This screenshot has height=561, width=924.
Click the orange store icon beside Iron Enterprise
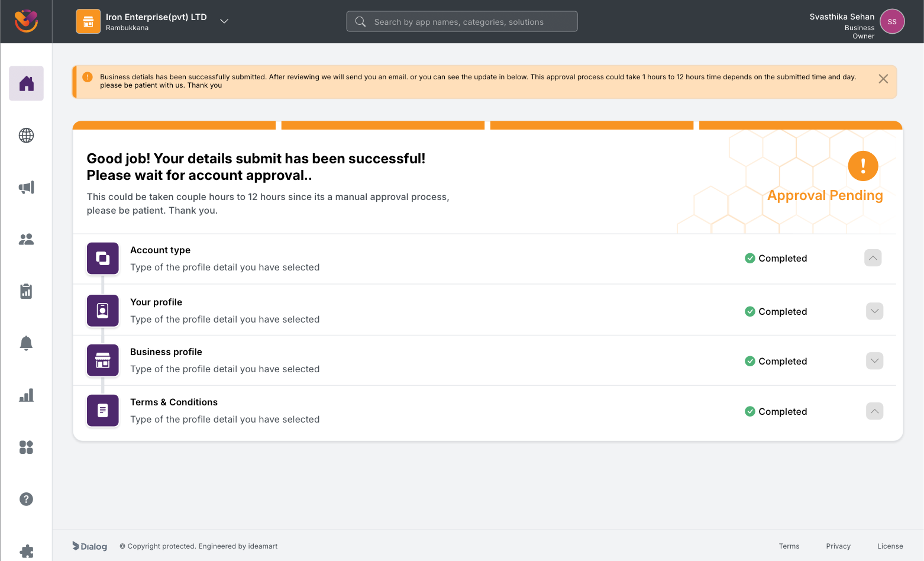(x=88, y=21)
